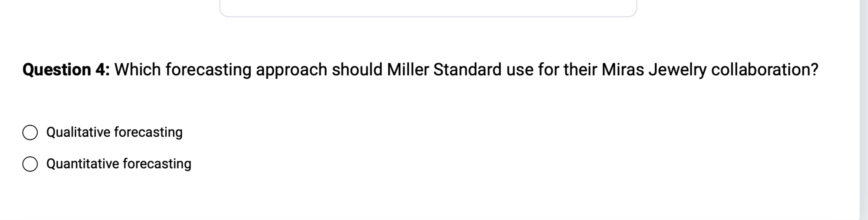Click the Qualitative forecasting label text
The image size is (868, 220).
114,132
